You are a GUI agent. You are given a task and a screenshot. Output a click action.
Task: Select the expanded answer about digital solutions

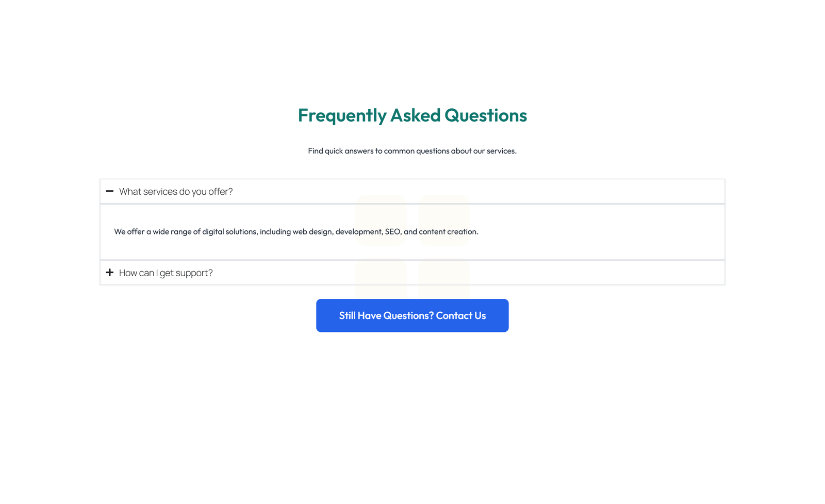point(296,231)
